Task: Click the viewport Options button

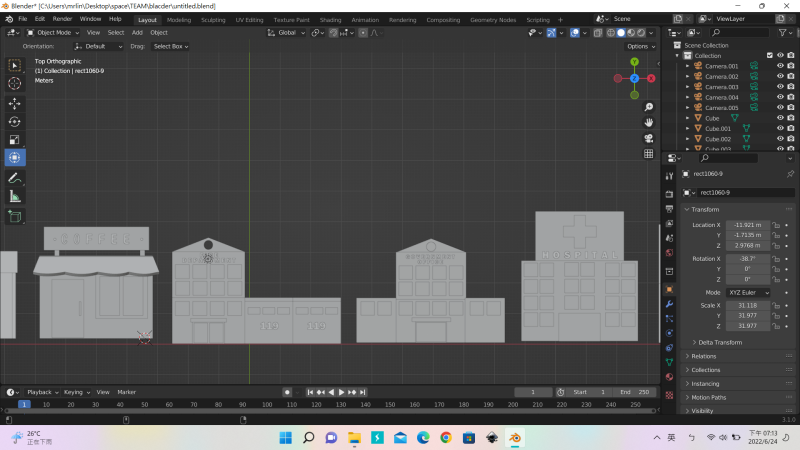Action: [639, 46]
